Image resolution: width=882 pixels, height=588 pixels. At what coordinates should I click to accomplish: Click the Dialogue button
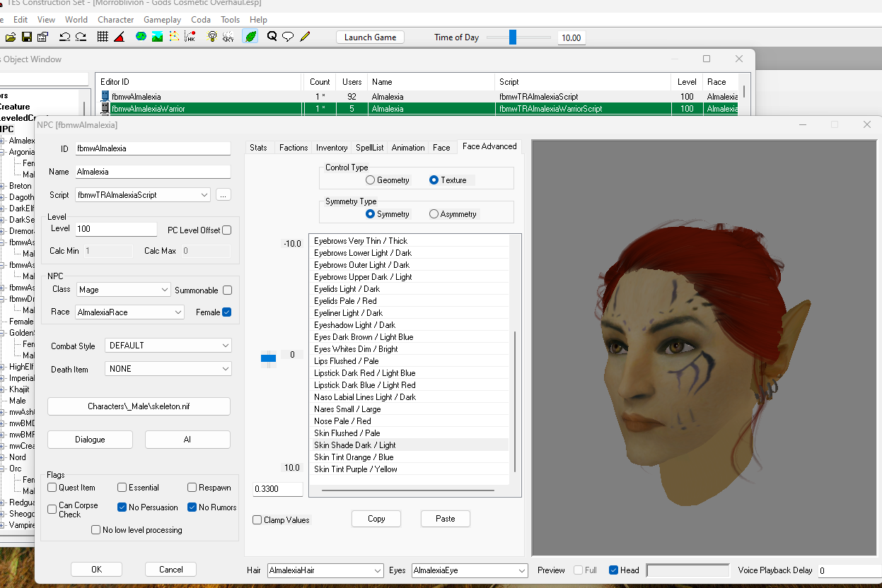[x=90, y=440]
